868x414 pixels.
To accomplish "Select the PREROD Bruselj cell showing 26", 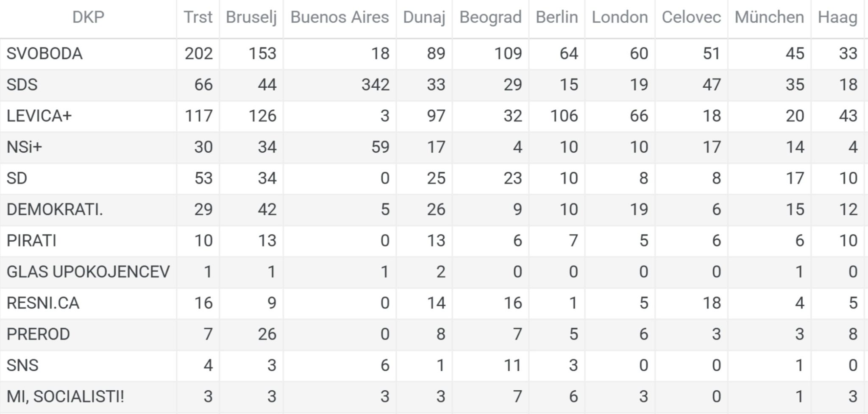I will pos(267,334).
